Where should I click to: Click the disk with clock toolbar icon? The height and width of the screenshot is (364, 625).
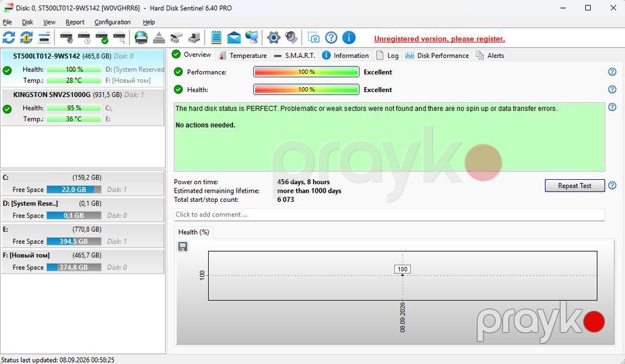click(84, 38)
